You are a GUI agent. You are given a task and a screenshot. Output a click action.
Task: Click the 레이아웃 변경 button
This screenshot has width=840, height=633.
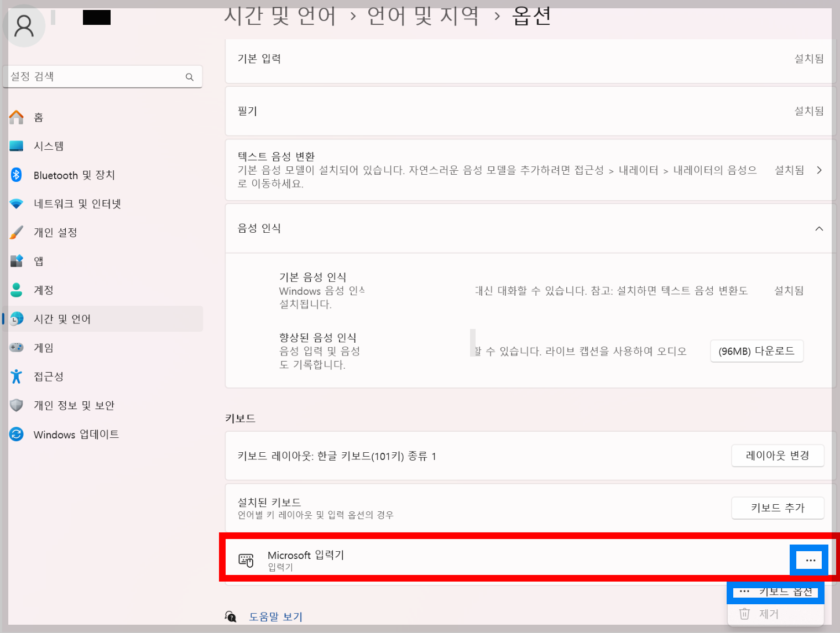click(778, 456)
